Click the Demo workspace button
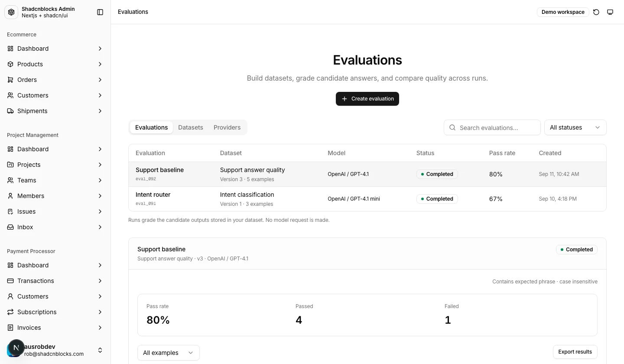The width and height of the screenshot is (624, 364). point(563,12)
